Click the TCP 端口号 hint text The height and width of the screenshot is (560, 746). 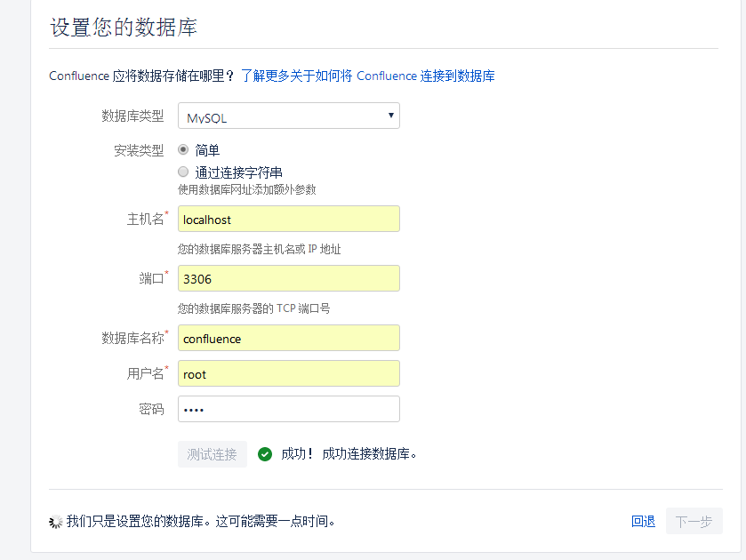click(253, 309)
